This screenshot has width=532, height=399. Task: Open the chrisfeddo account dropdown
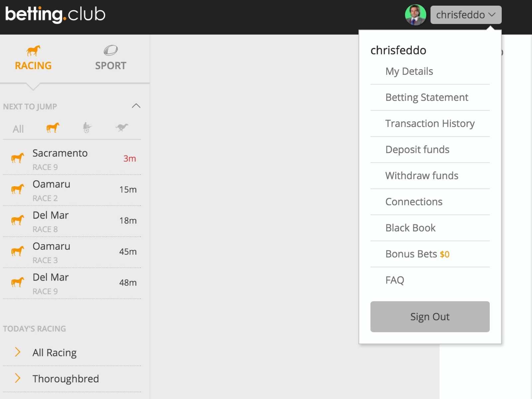[x=465, y=15]
